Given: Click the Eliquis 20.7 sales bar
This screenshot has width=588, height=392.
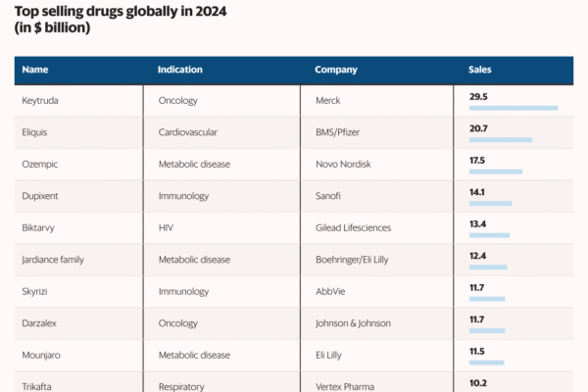Looking at the screenshot, I should (500, 140).
